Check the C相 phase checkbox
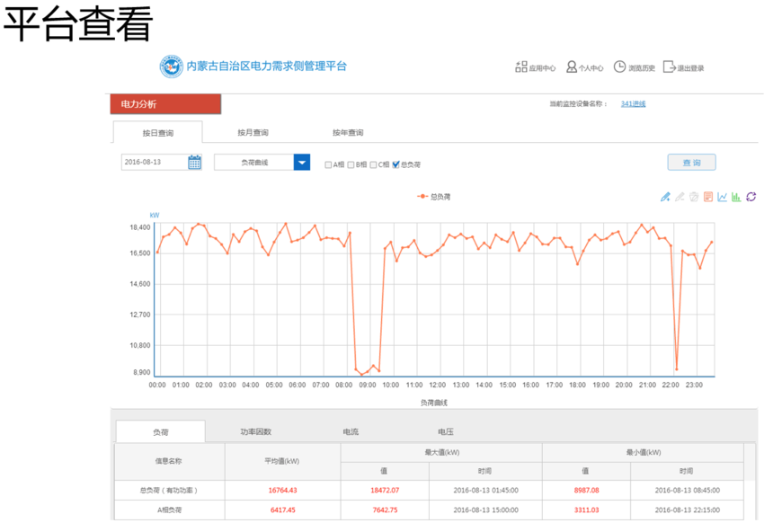 [x=373, y=164]
